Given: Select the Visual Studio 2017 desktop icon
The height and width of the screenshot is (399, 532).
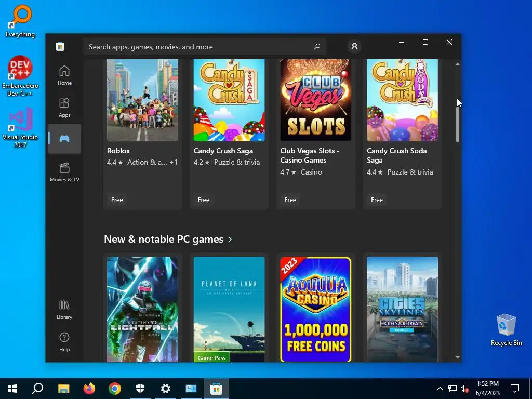Looking at the screenshot, I should (20, 128).
